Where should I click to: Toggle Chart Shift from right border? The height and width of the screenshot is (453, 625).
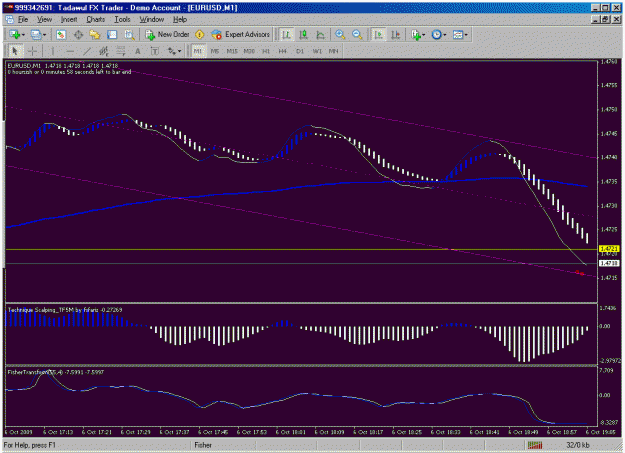395,35
